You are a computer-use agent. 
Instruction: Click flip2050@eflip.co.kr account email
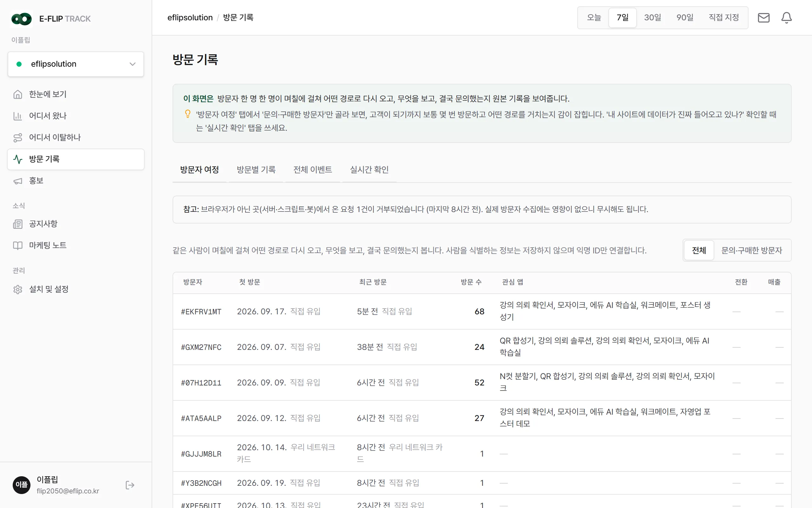click(68, 491)
